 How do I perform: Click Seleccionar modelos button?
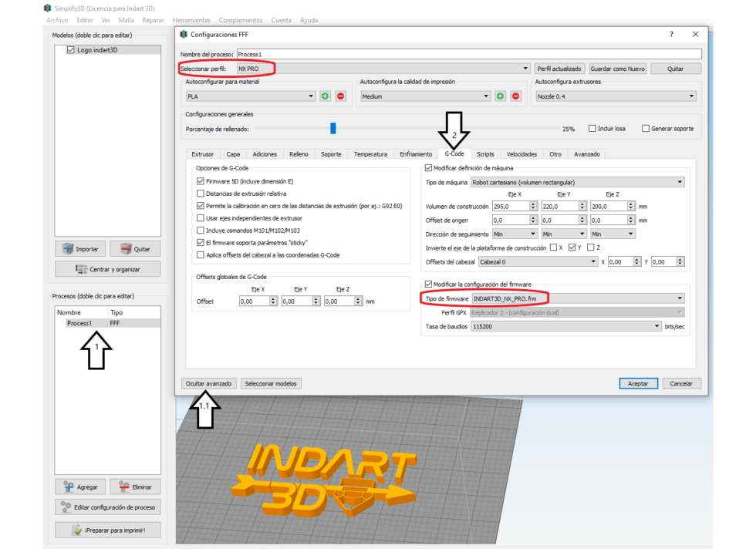click(271, 383)
